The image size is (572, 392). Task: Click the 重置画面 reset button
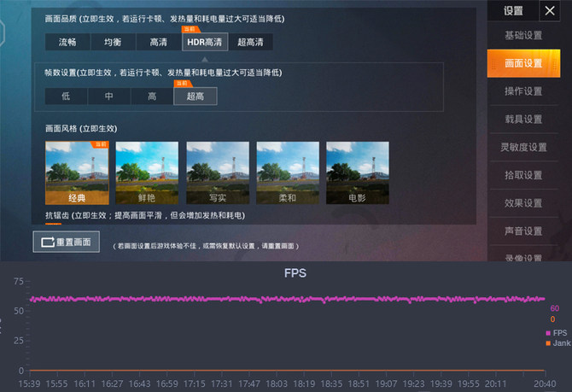coord(67,243)
